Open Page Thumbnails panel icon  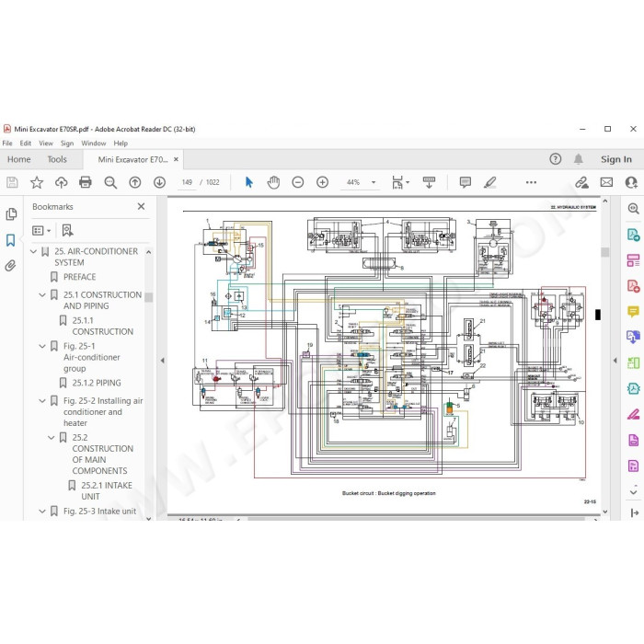click(11, 214)
